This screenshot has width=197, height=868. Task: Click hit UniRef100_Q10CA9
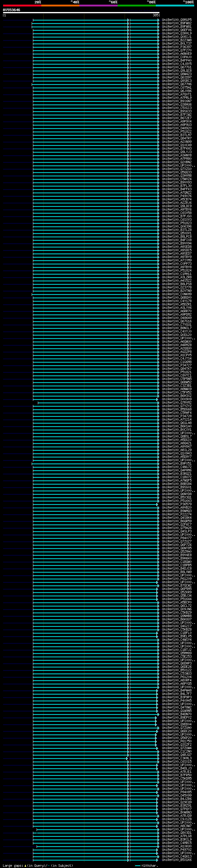coord(177,145)
